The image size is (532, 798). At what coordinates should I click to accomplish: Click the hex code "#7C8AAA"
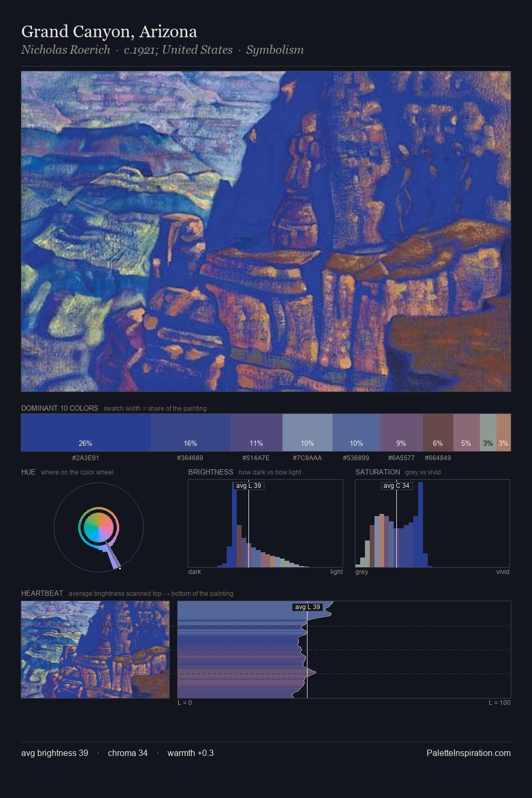click(x=307, y=458)
